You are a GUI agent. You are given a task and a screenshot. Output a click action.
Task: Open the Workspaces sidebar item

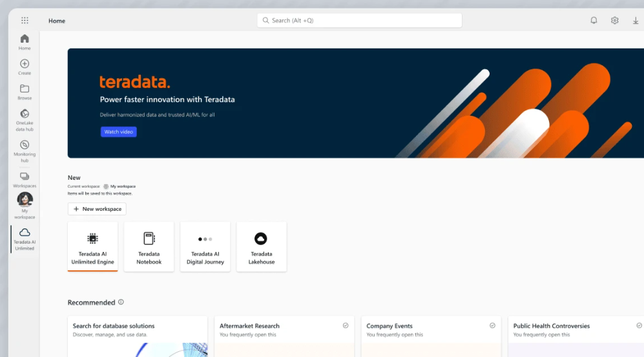pyautogui.click(x=25, y=180)
